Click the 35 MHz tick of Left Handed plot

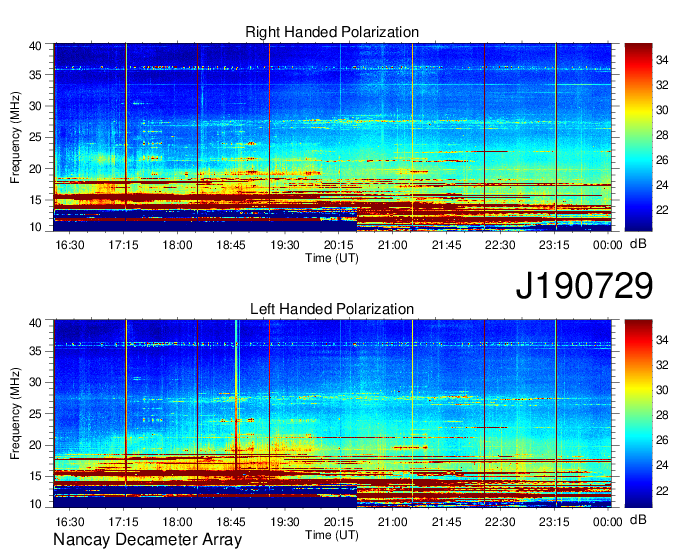click(36, 351)
